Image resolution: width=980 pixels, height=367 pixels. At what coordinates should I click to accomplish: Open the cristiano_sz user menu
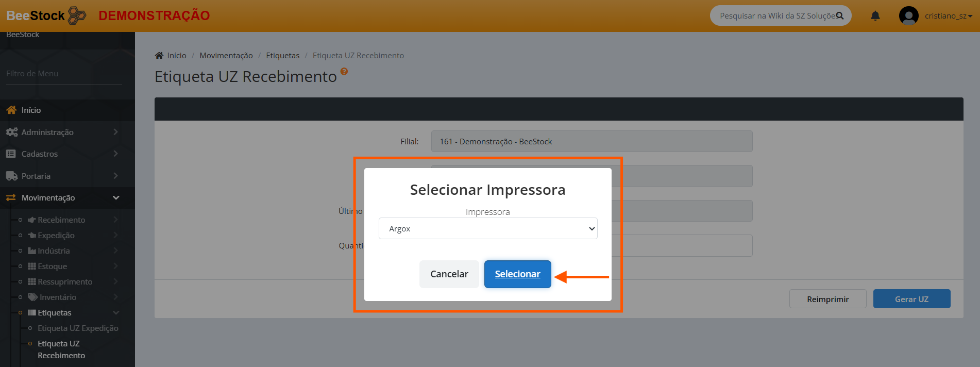click(948, 16)
